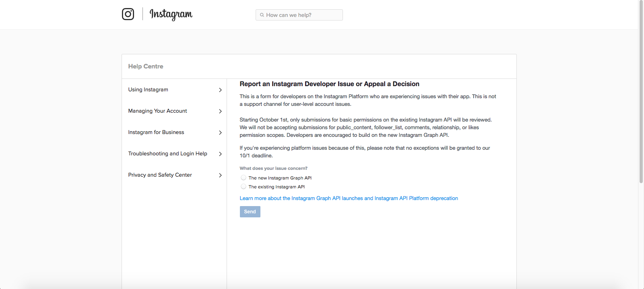Open Troubleshooting and Login Help item
Image resolution: width=644 pixels, height=289 pixels.
(x=174, y=154)
